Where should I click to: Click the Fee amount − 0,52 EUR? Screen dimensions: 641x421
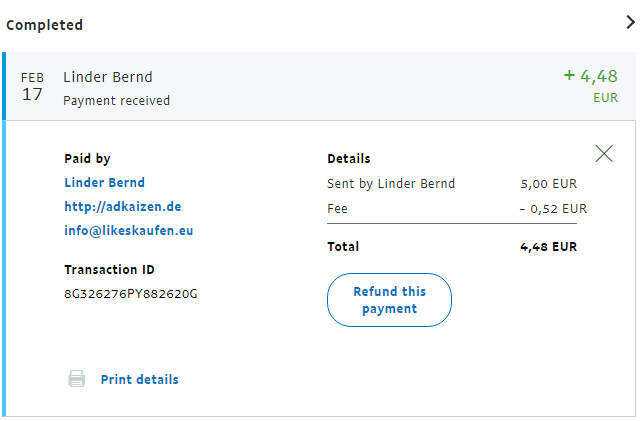point(553,209)
